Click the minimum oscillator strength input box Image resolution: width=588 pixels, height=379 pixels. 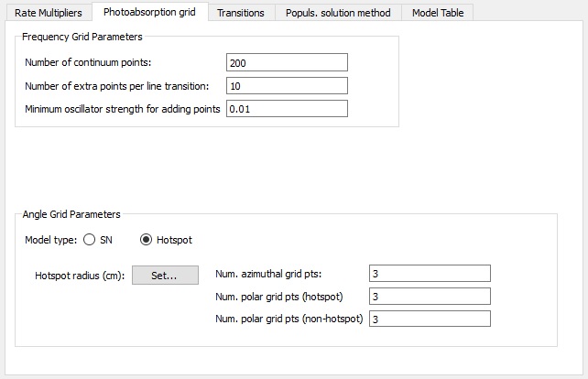[x=287, y=109]
